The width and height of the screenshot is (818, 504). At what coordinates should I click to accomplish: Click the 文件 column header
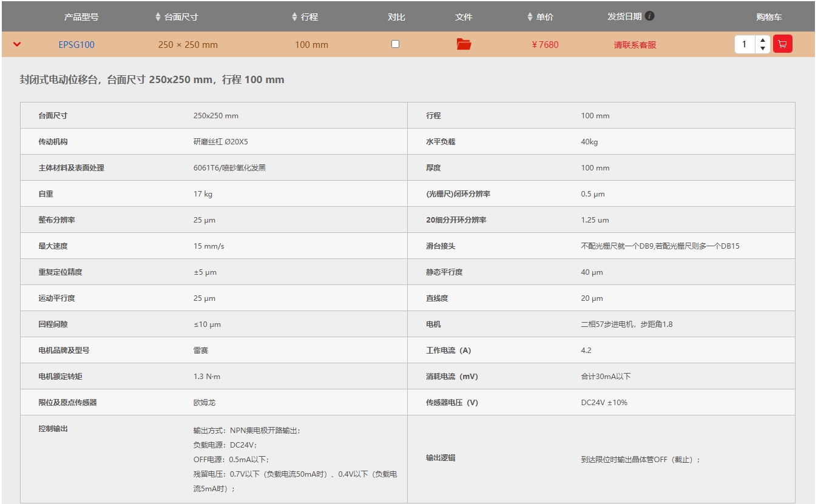pyautogui.click(x=464, y=17)
